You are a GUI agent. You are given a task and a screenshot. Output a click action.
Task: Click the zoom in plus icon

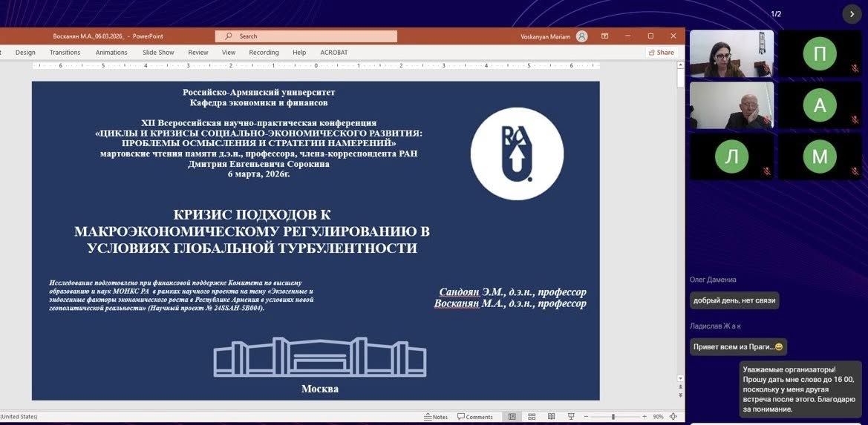coord(645,417)
